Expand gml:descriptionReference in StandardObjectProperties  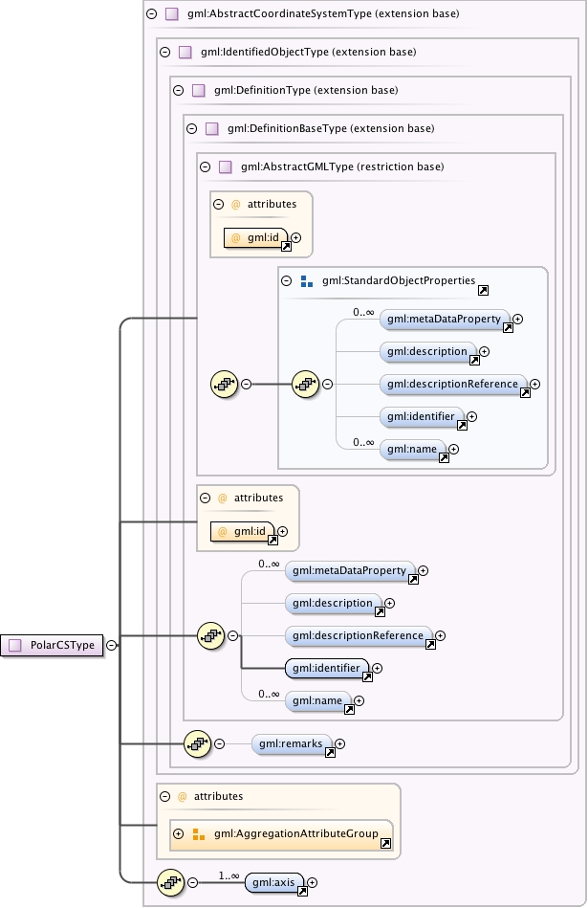pyautogui.click(x=534, y=384)
